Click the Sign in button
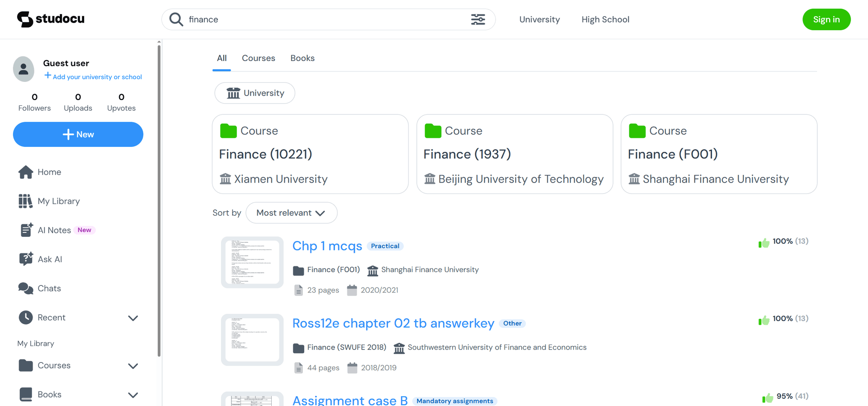Screen dimensions: 868x406 point(826,19)
